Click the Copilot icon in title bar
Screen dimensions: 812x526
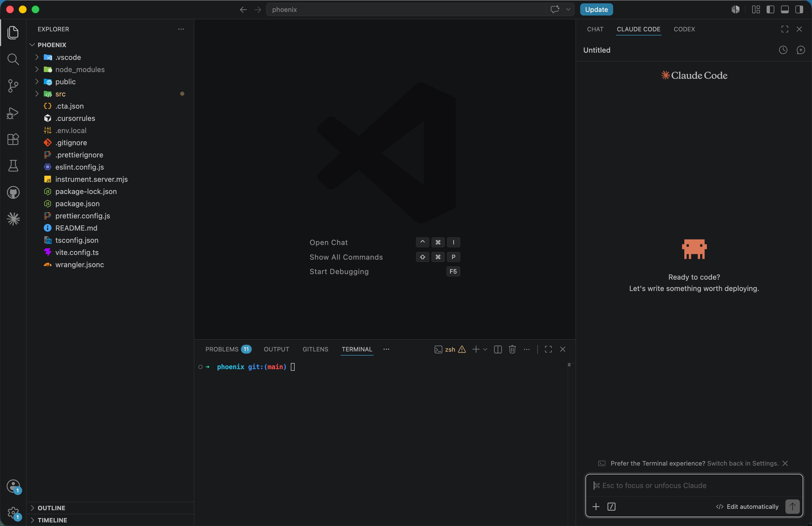735,9
